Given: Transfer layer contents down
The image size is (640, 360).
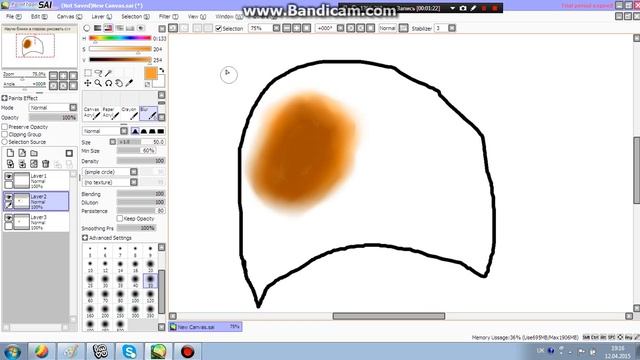Looking at the screenshot, I should tap(10, 164).
